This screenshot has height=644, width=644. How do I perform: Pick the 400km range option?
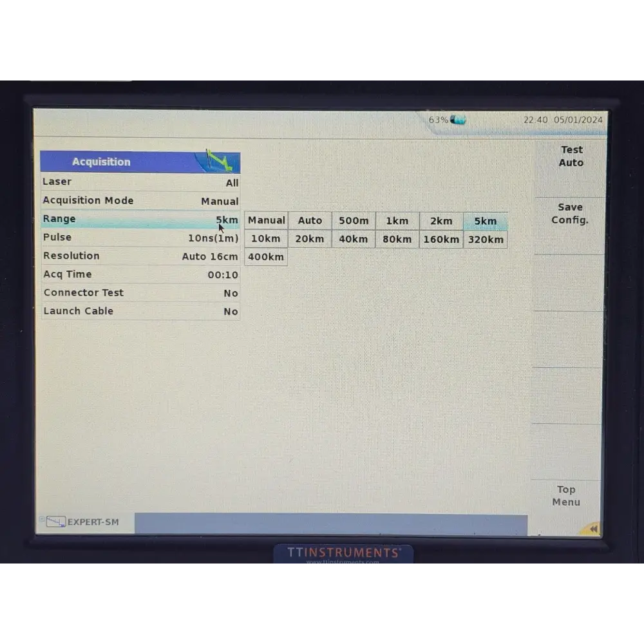click(266, 257)
